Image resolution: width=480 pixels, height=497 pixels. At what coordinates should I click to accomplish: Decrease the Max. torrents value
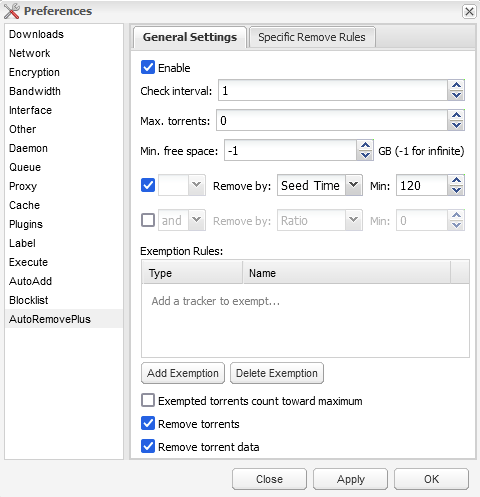click(456, 125)
